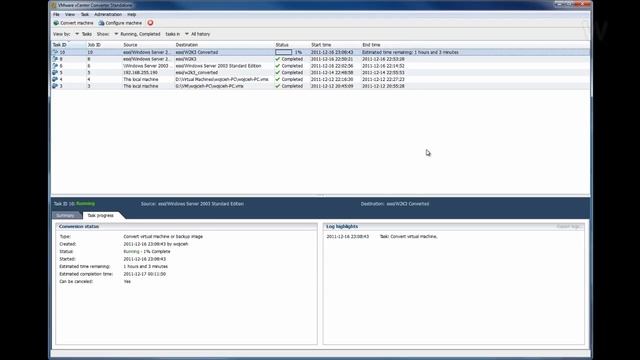Select destination 'esxi/W2K3 Converted' cell

point(197,52)
